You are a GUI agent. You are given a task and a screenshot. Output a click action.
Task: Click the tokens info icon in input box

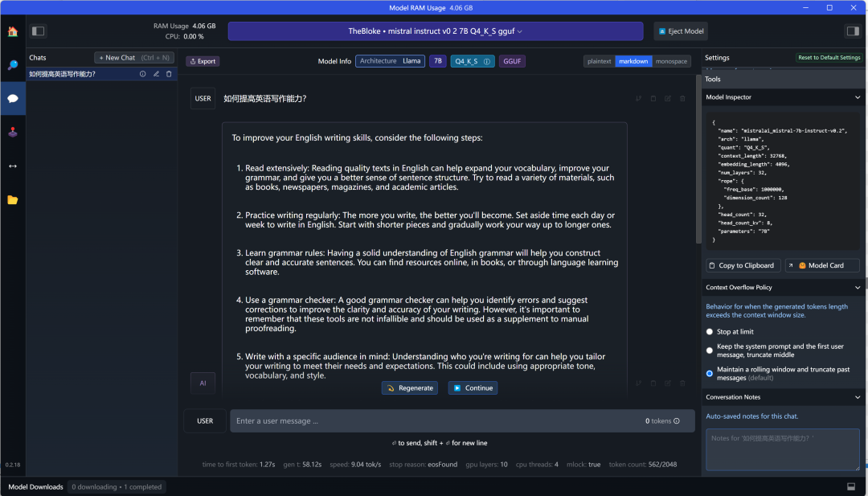click(x=677, y=420)
